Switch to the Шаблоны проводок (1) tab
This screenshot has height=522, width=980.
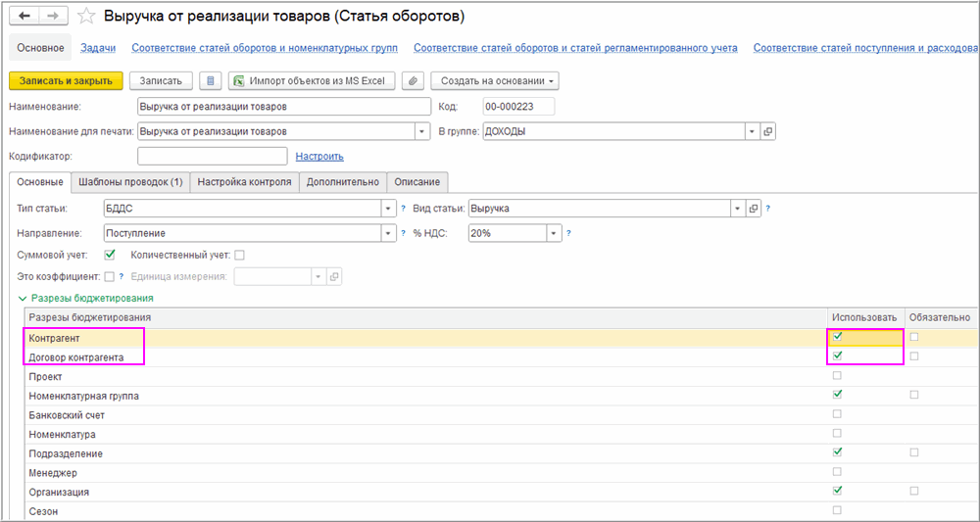[x=130, y=182]
